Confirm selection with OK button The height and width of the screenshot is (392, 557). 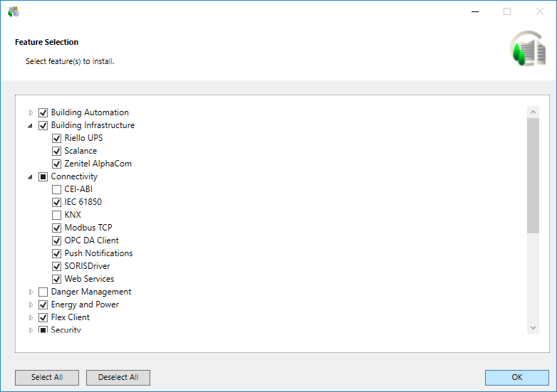tap(516, 377)
